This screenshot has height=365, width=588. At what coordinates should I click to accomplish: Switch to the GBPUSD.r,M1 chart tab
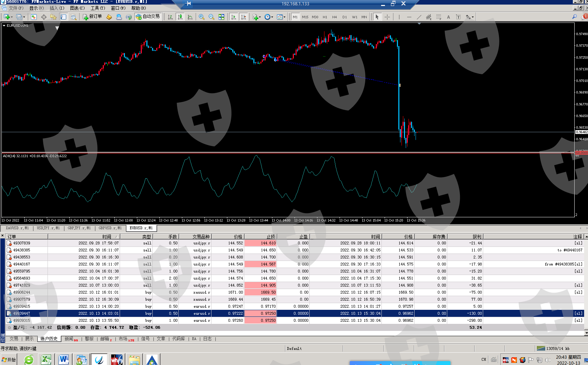[x=110, y=228]
